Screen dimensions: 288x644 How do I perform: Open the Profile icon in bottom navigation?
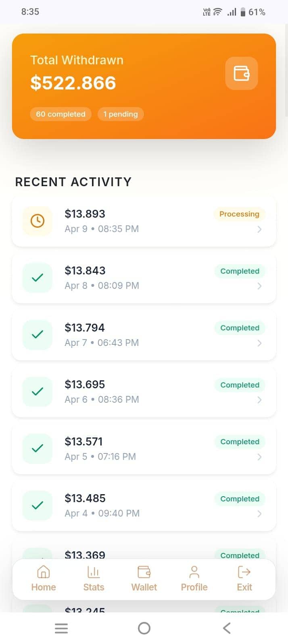(x=194, y=579)
